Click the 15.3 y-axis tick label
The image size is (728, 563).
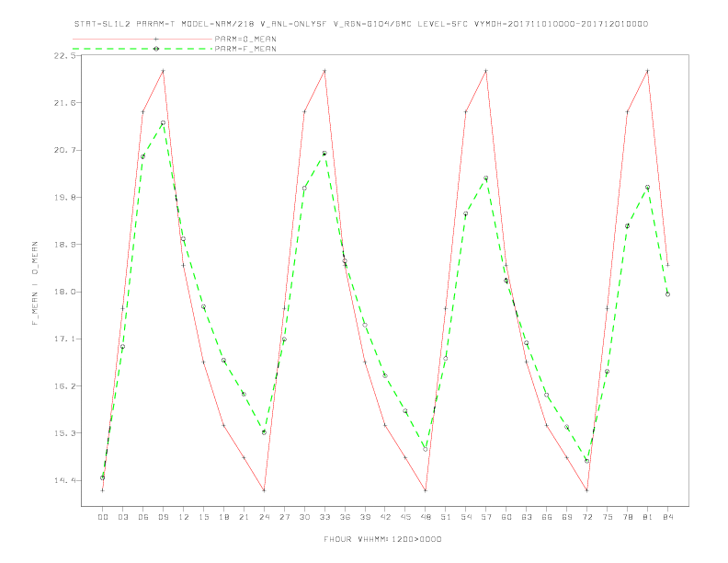click(64, 433)
